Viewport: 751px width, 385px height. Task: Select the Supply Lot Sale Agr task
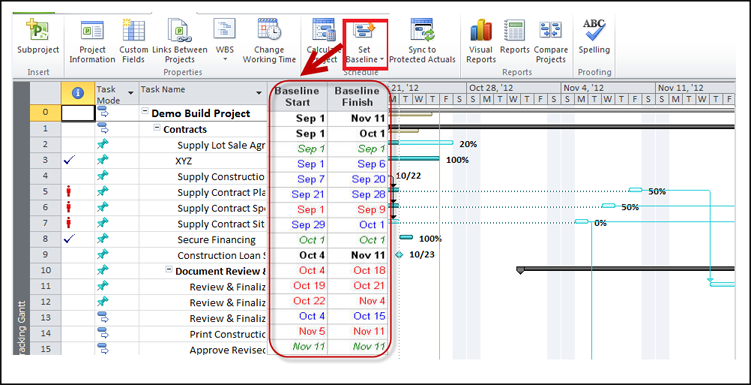click(x=221, y=145)
